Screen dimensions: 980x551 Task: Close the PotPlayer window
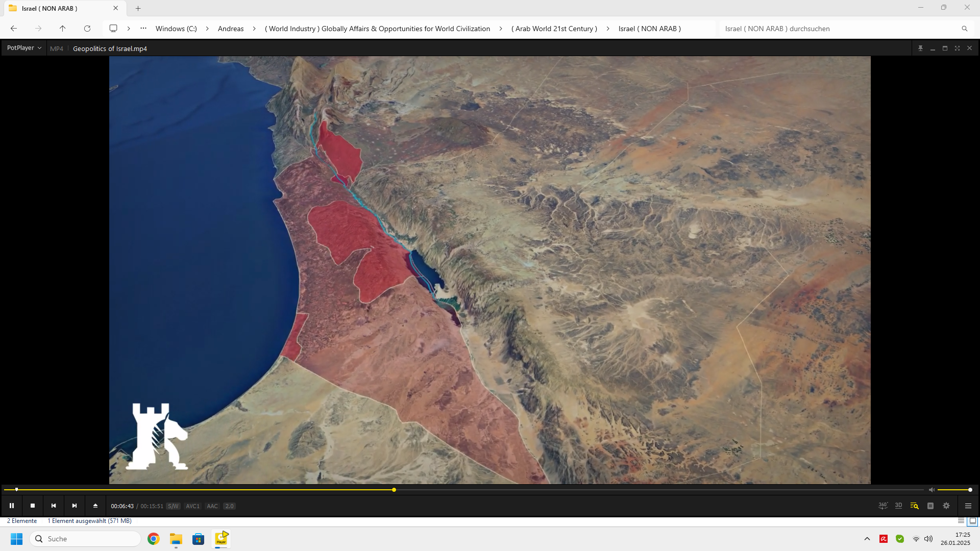click(x=969, y=48)
